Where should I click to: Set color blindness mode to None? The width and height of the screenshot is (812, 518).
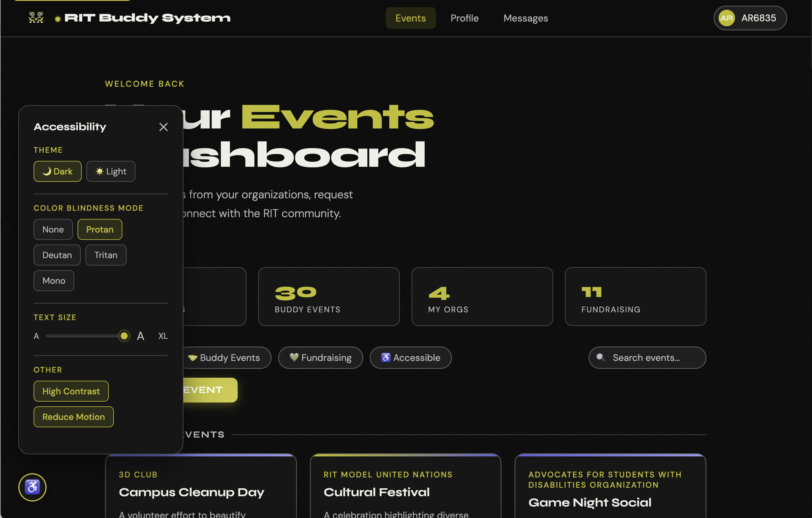tap(53, 230)
